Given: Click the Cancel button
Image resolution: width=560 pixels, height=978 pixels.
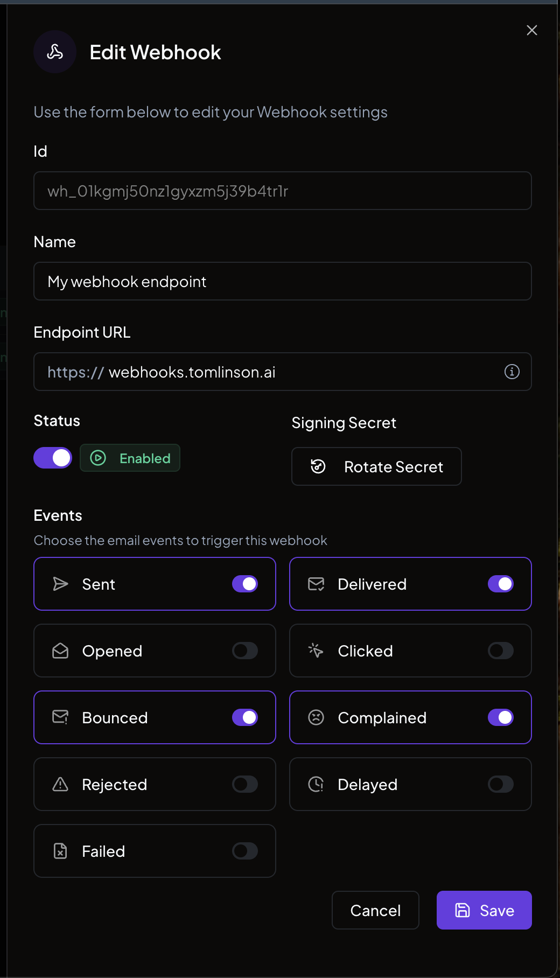Looking at the screenshot, I should pos(375,910).
